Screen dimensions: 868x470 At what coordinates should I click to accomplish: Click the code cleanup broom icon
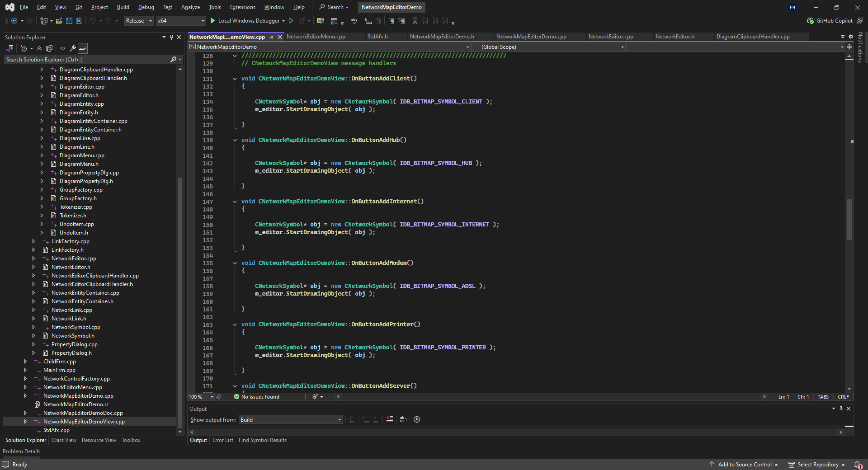tap(315, 397)
